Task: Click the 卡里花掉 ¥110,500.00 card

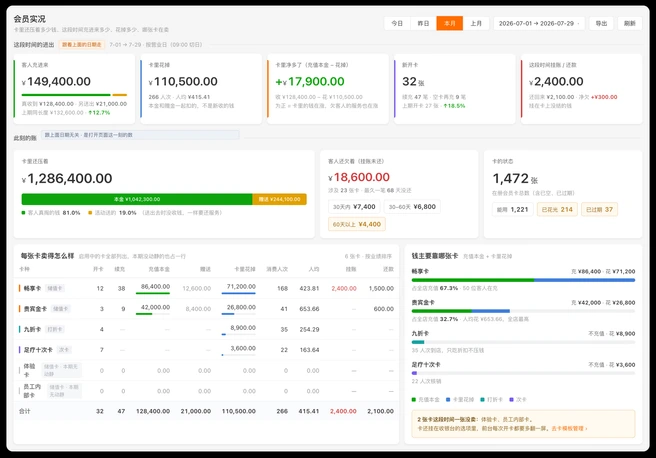Action: pyautogui.click(x=201, y=89)
